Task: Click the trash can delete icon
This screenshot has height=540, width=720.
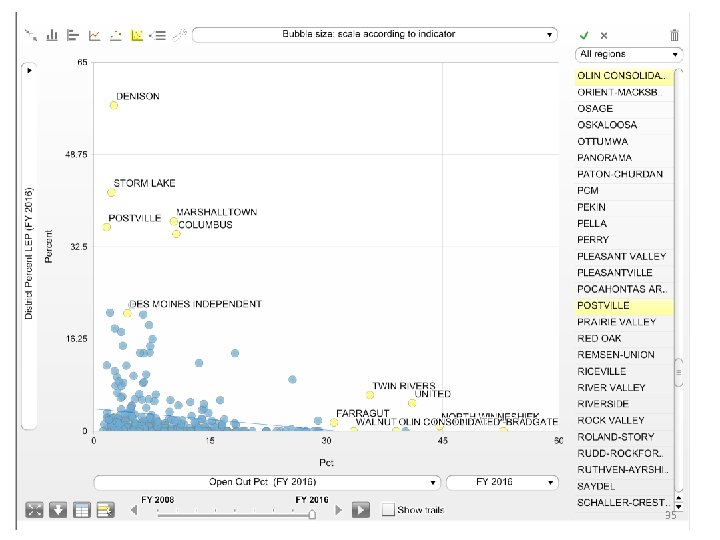Action: [x=674, y=35]
